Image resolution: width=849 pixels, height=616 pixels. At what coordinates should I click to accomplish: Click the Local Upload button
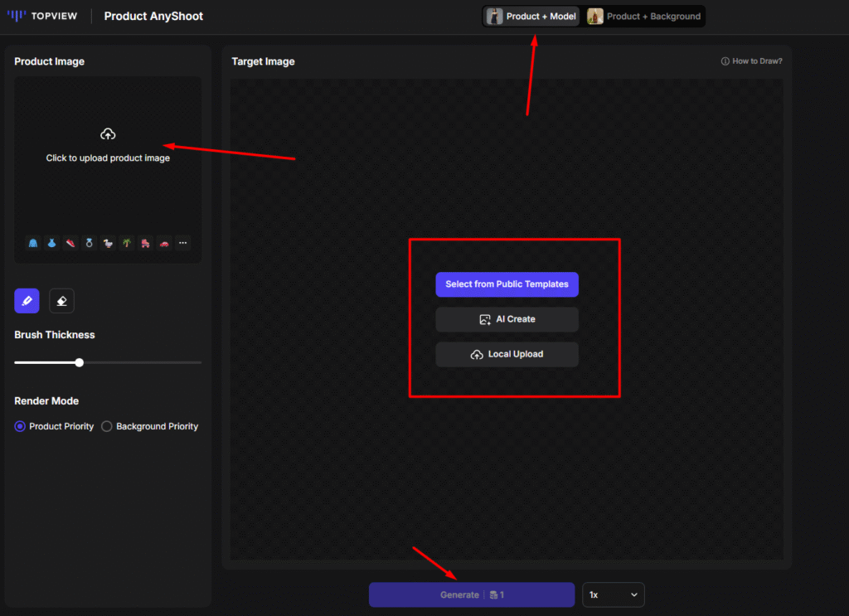pos(507,354)
